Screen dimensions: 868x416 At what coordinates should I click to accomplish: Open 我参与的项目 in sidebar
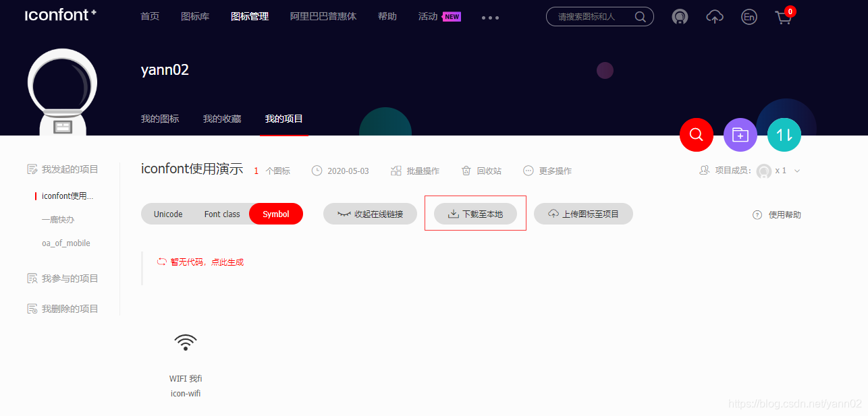[63, 278]
